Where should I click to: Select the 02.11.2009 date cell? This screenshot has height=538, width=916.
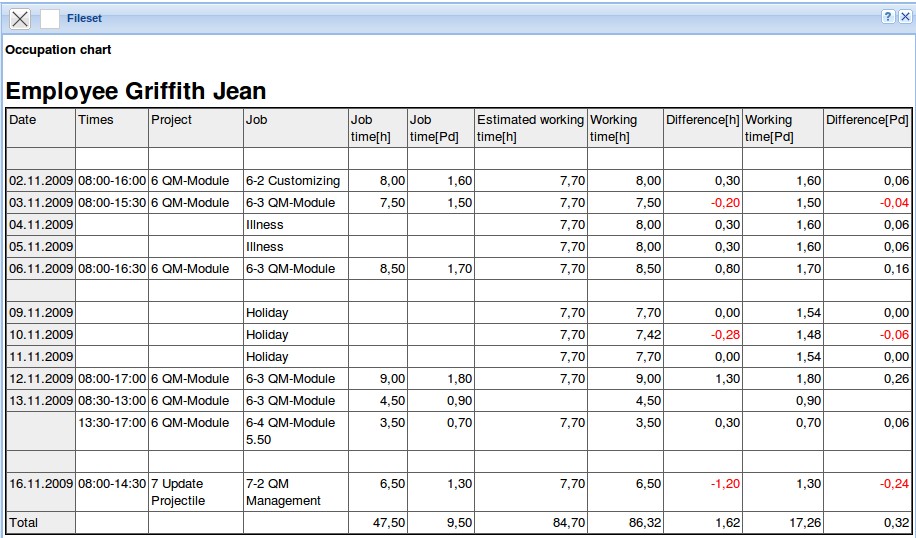pyautogui.click(x=41, y=181)
